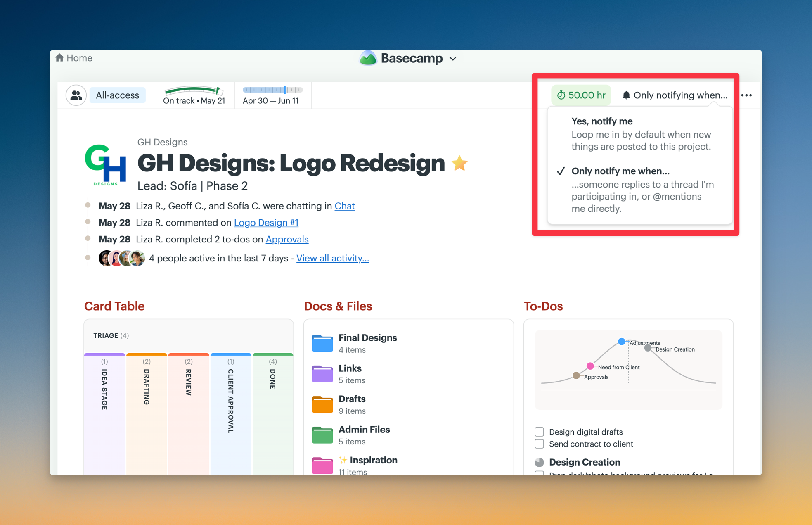Image resolution: width=812 pixels, height=525 pixels.
Task: Click the Design Creation gray dot on hill chart
Action: [648, 348]
